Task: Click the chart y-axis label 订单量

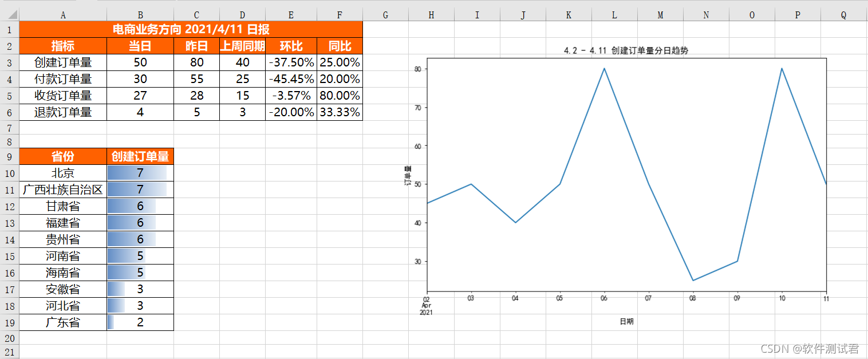Action: point(408,176)
